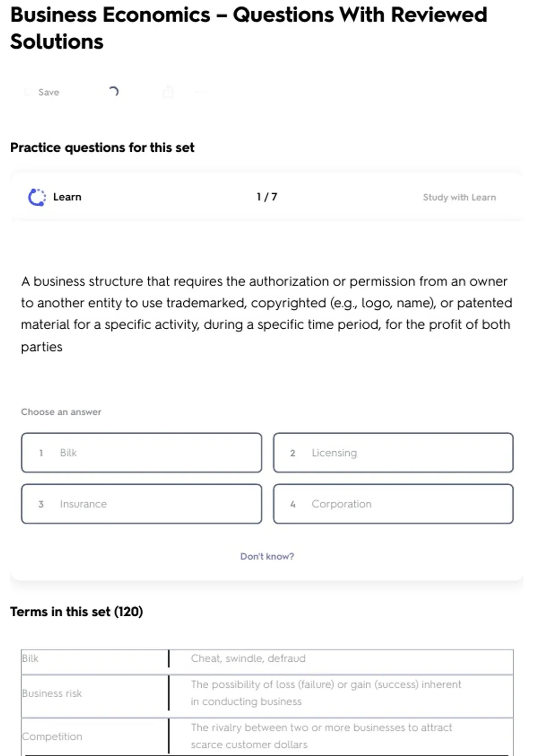Select the Corporation answer option

tap(393, 504)
